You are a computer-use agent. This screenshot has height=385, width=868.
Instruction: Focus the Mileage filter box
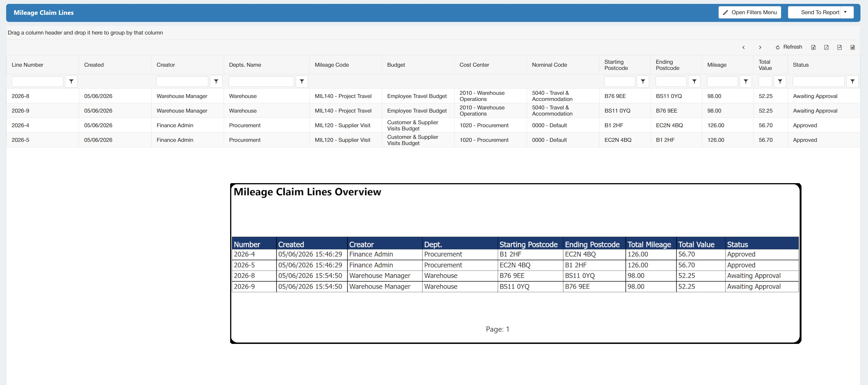[x=722, y=82]
